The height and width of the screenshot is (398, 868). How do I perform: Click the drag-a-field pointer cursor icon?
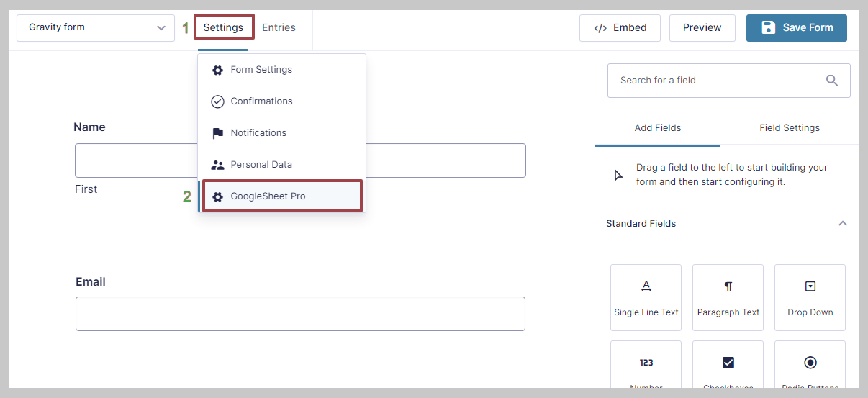618,175
